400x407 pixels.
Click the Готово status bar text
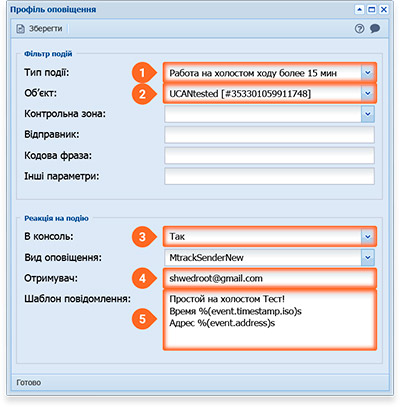click(x=29, y=383)
